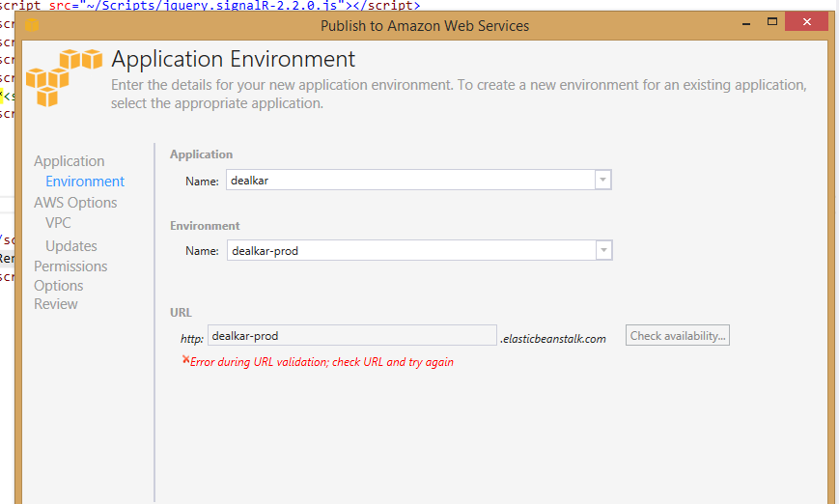Viewport: 839px width, 504px height.
Task: Click Check availability button
Action: 678,335
